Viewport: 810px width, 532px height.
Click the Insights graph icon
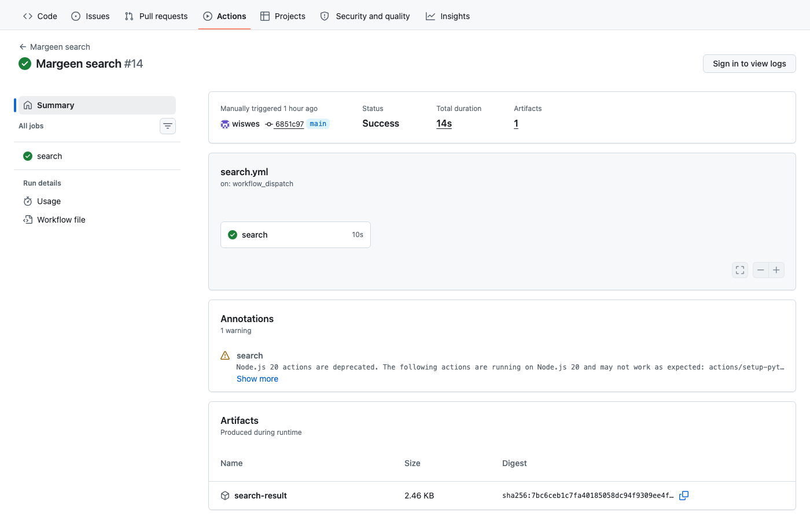[x=430, y=16]
